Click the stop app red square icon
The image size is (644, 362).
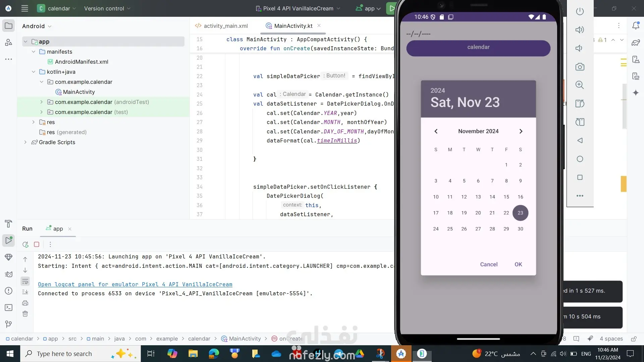tap(37, 244)
